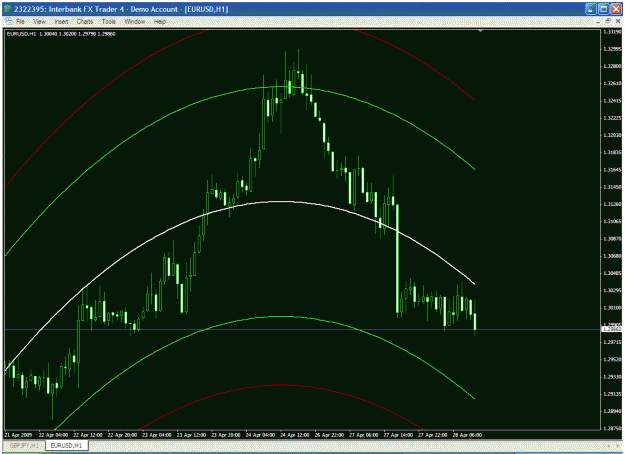This screenshot has width=625, height=454.
Task: Minimize the Interbank FX Trader window
Action: pos(591,9)
